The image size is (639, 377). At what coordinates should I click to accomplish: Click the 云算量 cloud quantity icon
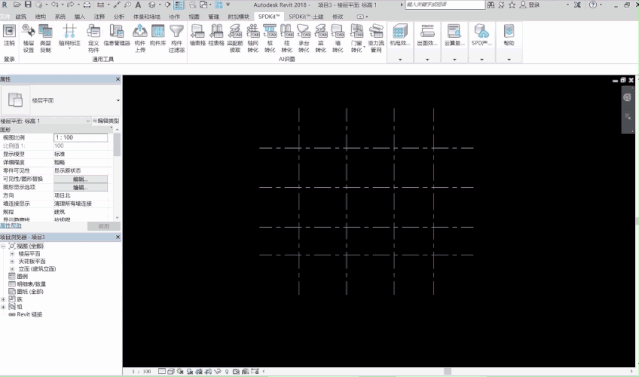click(x=454, y=31)
